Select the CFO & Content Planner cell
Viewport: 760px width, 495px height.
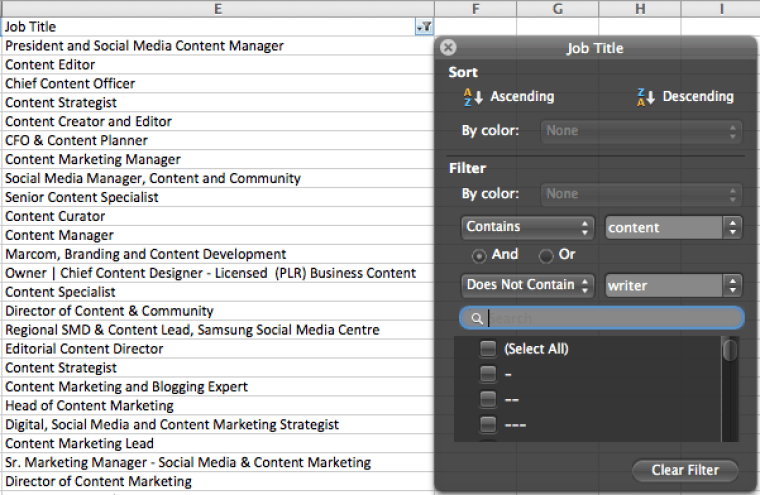click(x=218, y=140)
